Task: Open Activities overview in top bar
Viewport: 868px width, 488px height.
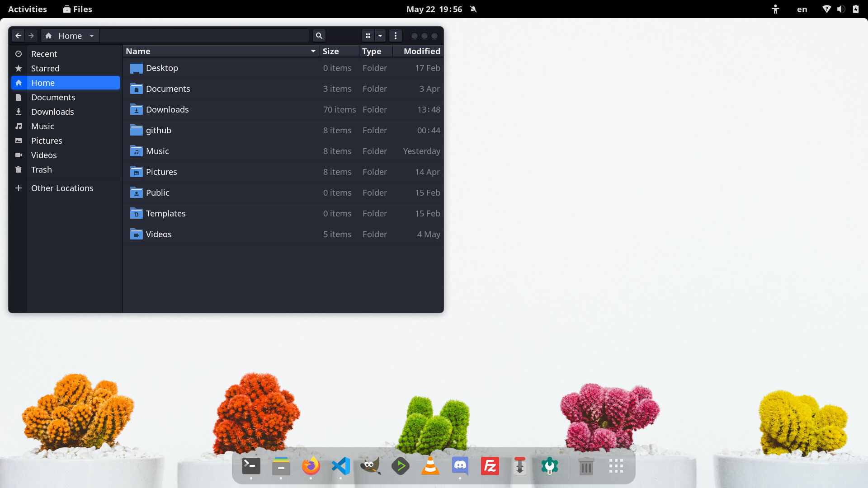Action: pyautogui.click(x=28, y=9)
